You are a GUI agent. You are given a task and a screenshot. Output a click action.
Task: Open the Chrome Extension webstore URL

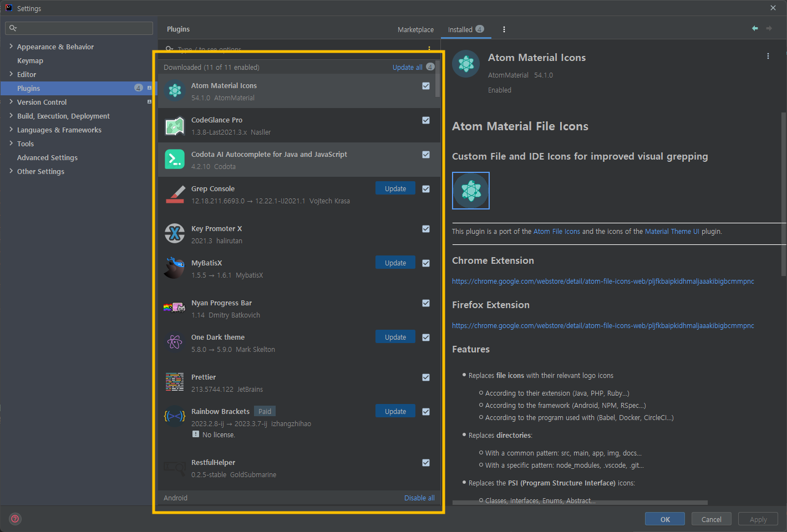[603, 282]
